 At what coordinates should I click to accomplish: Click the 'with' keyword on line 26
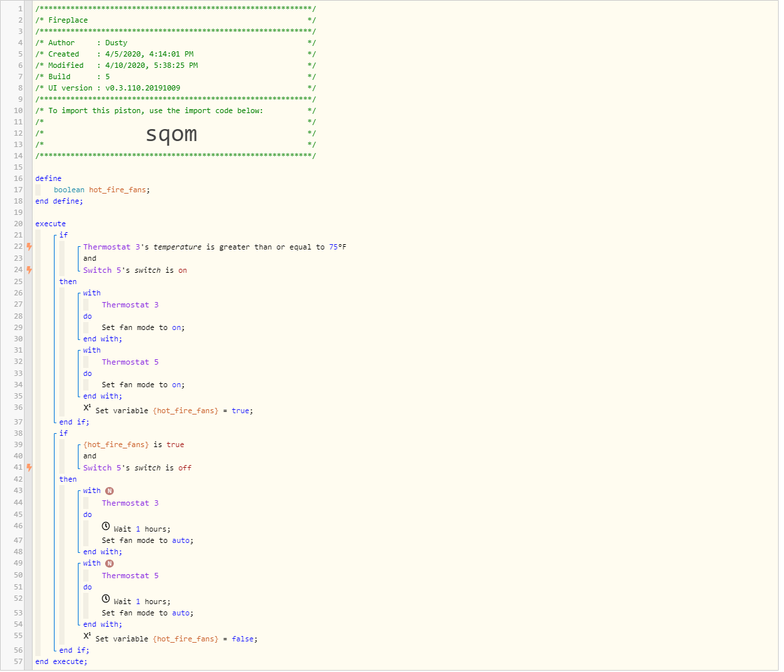tap(92, 293)
